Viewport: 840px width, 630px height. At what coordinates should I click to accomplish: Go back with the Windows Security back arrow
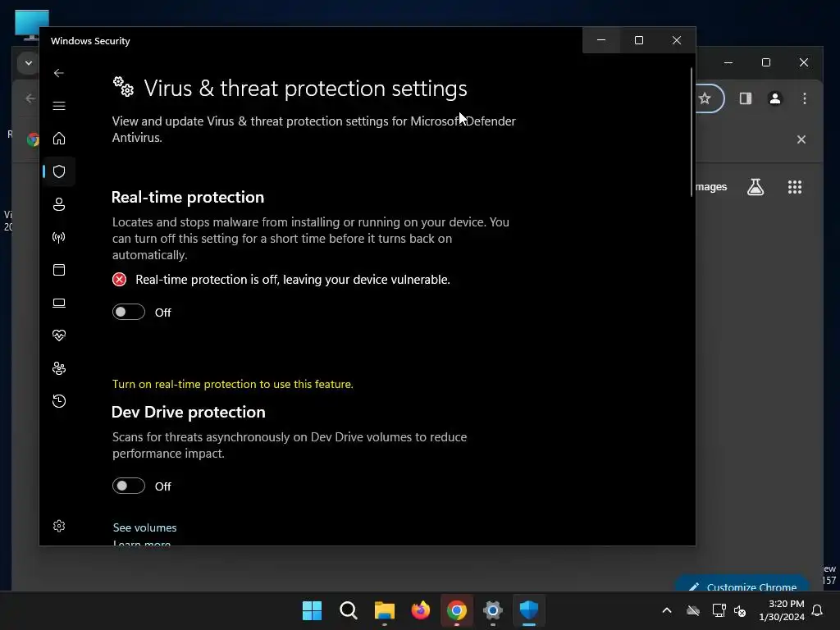[x=59, y=73]
